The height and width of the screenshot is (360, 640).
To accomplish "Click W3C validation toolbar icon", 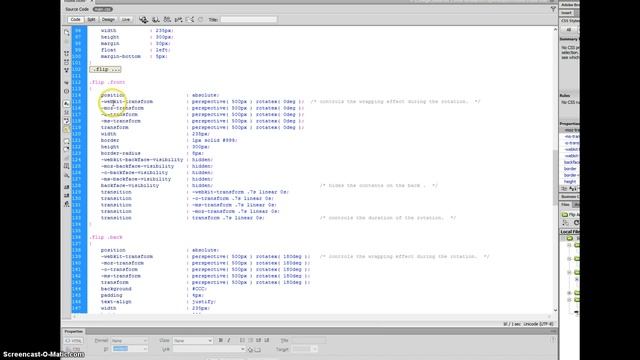I will pos(178,20).
